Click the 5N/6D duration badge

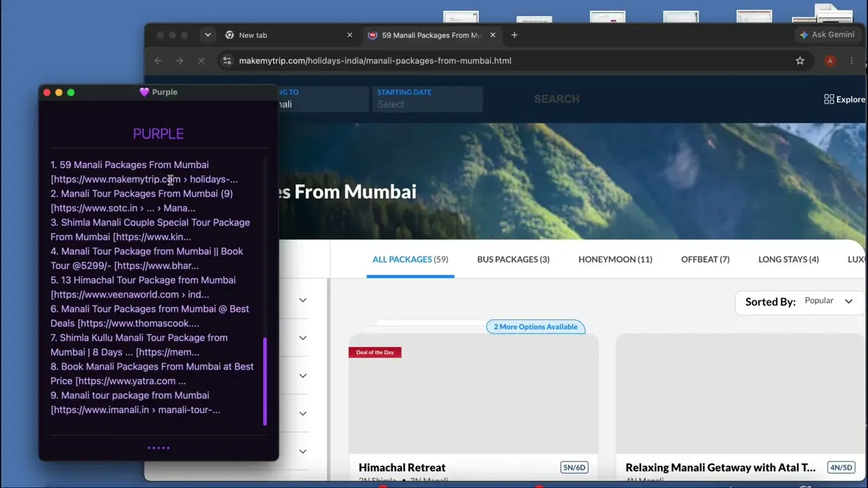tap(574, 468)
